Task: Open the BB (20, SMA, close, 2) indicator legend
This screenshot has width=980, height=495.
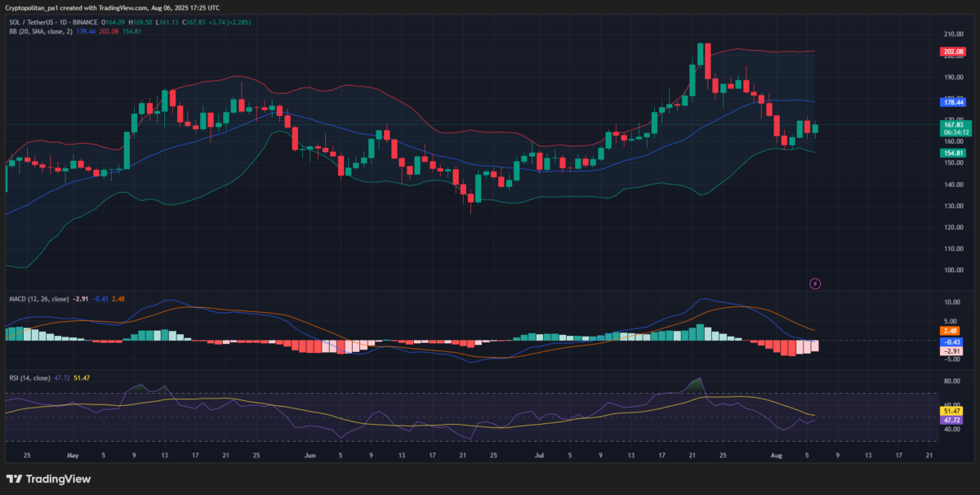Action: pos(41,31)
